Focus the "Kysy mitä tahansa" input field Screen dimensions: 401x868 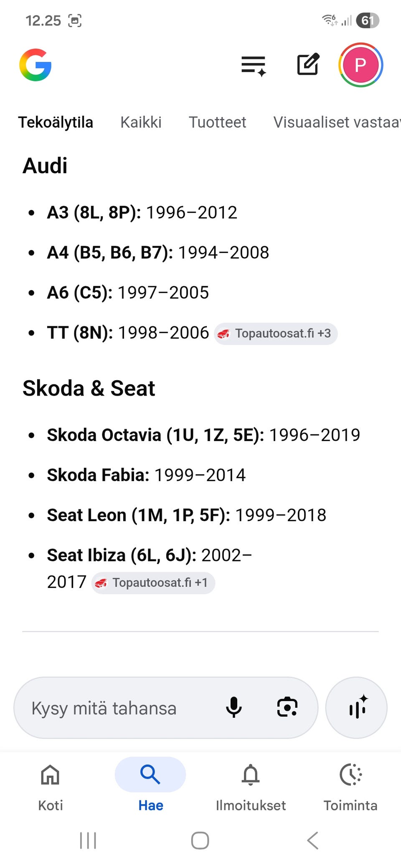coord(117,708)
